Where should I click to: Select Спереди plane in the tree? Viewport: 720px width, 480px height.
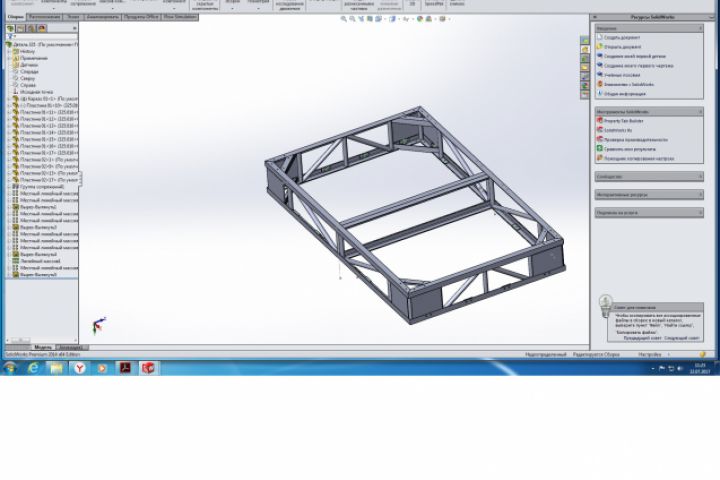[29, 72]
